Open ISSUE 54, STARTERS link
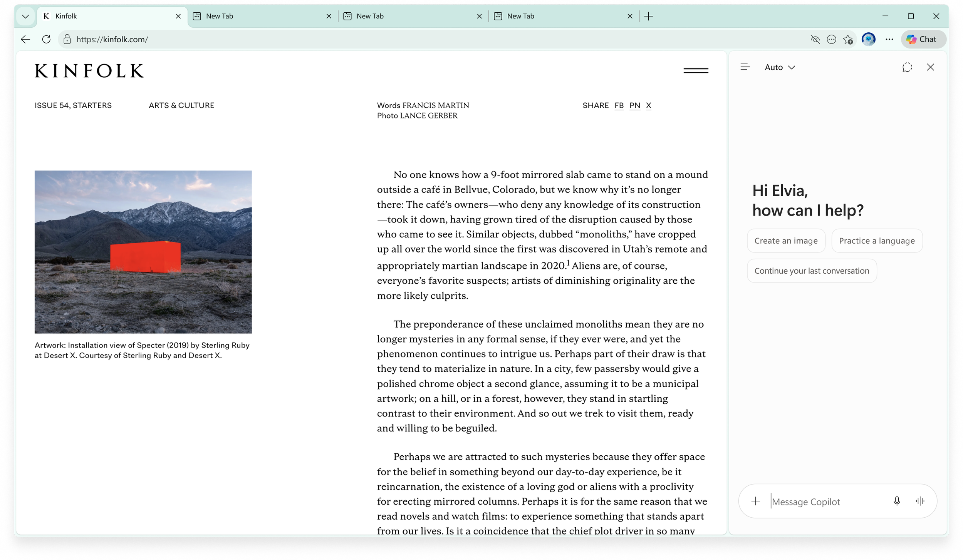Image resolution: width=963 pixels, height=560 pixels. point(73,105)
